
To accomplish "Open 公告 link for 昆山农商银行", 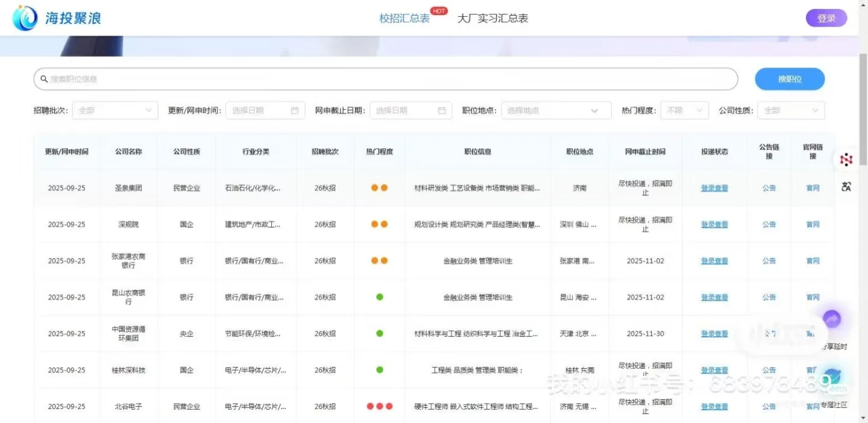I will [769, 297].
